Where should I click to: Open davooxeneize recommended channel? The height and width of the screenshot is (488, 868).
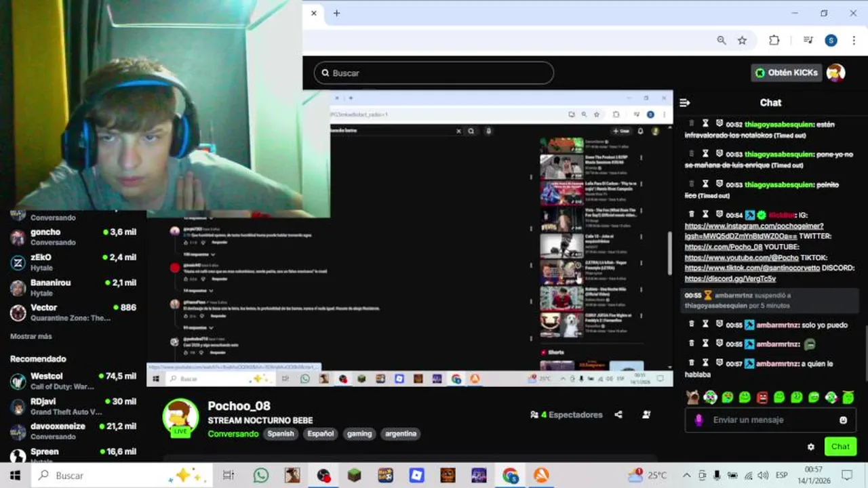(73, 431)
